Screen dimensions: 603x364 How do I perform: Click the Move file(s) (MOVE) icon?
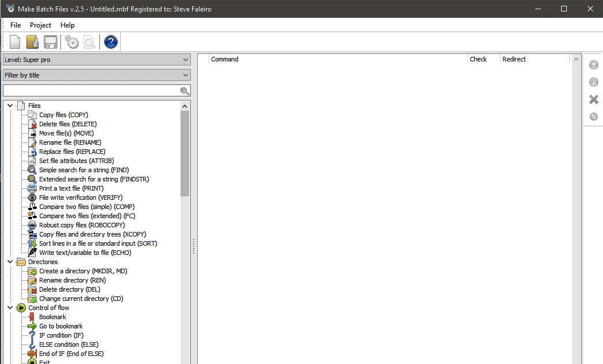point(32,133)
